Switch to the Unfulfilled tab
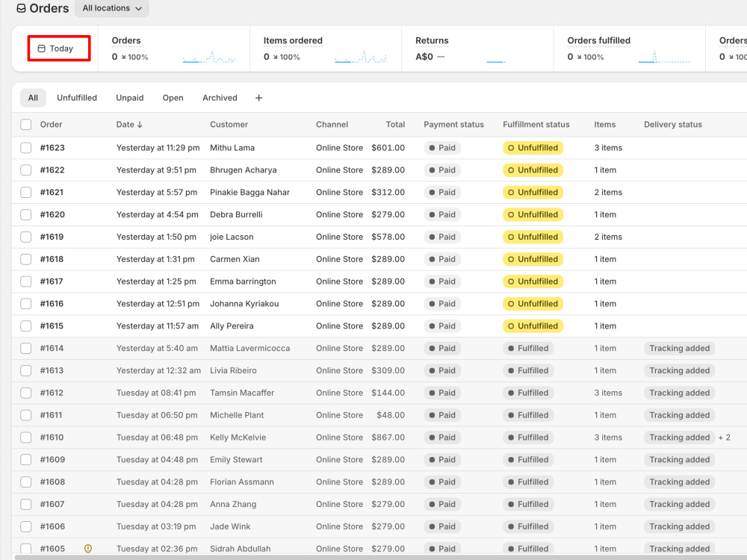Image resolution: width=747 pixels, height=560 pixels. click(x=77, y=98)
